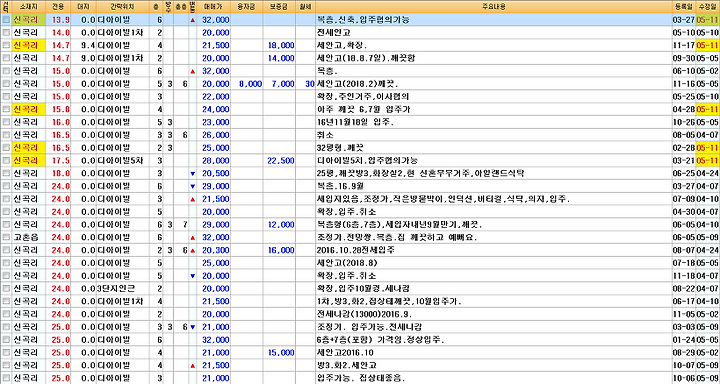This screenshot has width=720, height=384.
Task: Select the checkbox of the 32평형.깨끗 row
Action: coord(6,148)
